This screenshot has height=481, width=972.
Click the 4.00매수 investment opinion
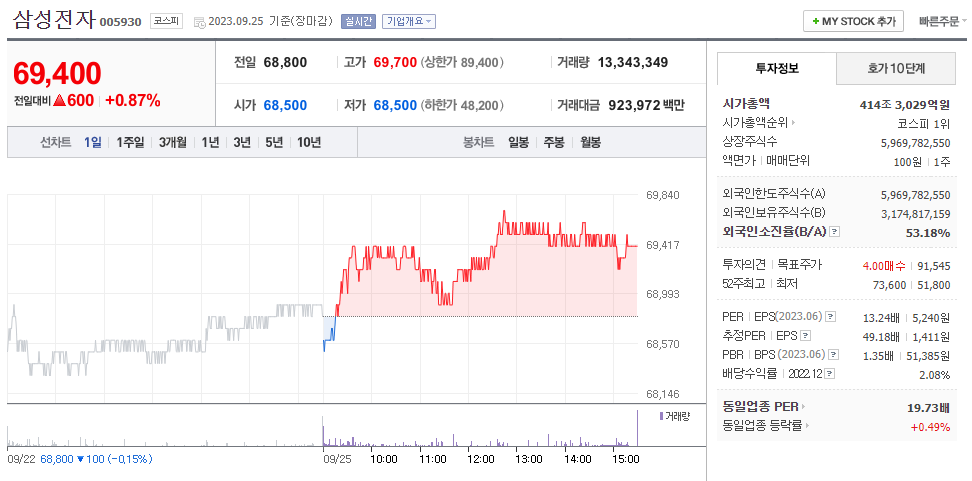[x=884, y=266]
